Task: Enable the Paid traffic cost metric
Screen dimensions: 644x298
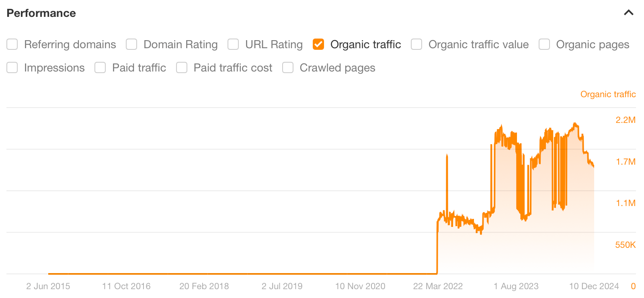Action: point(182,67)
